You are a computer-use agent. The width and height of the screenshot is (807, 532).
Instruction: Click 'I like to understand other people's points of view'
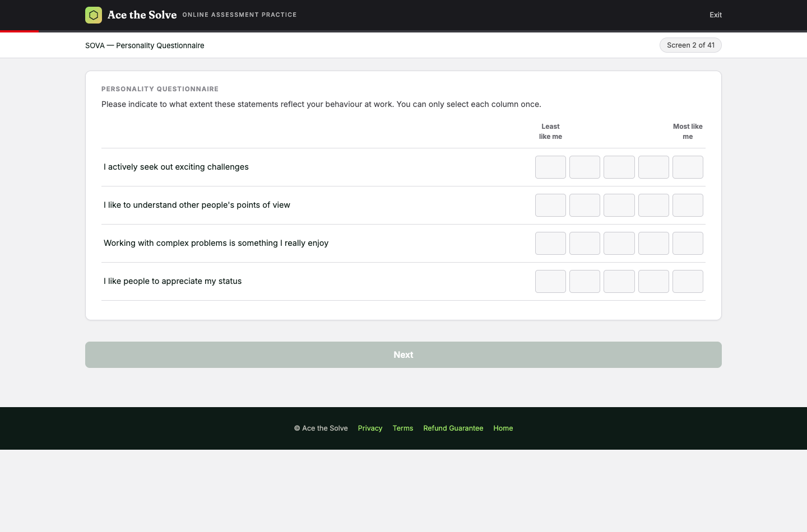[x=197, y=205]
